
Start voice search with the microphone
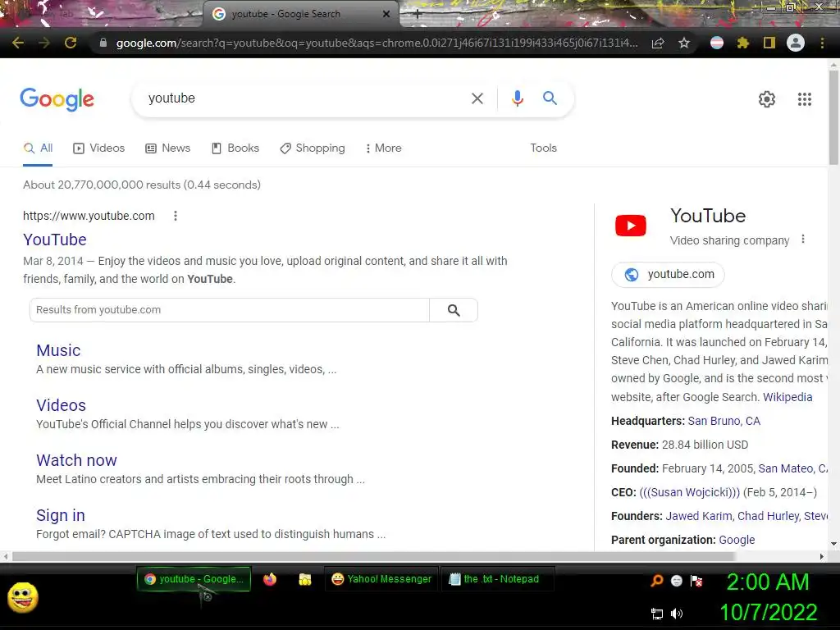point(517,98)
